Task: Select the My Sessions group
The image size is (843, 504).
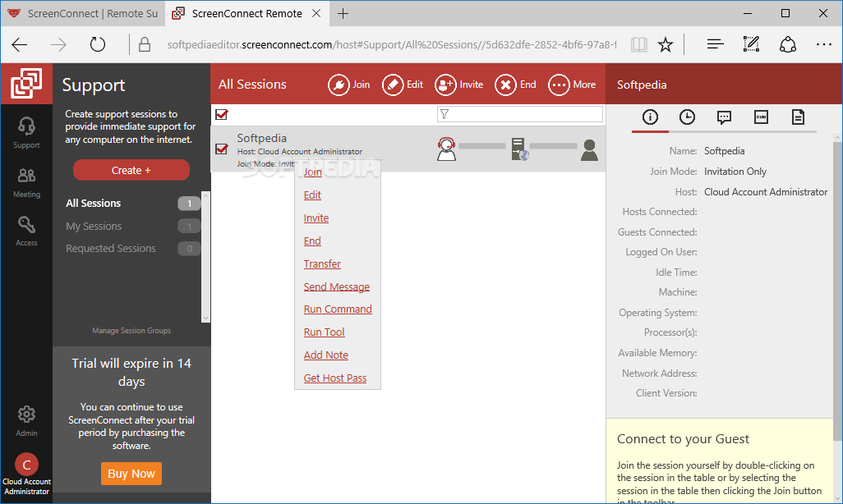Action: [132, 227]
